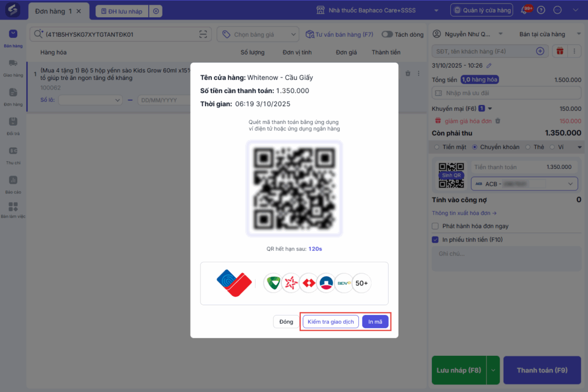Open the Số lô dropdown
The image size is (588, 392).
click(90, 100)
